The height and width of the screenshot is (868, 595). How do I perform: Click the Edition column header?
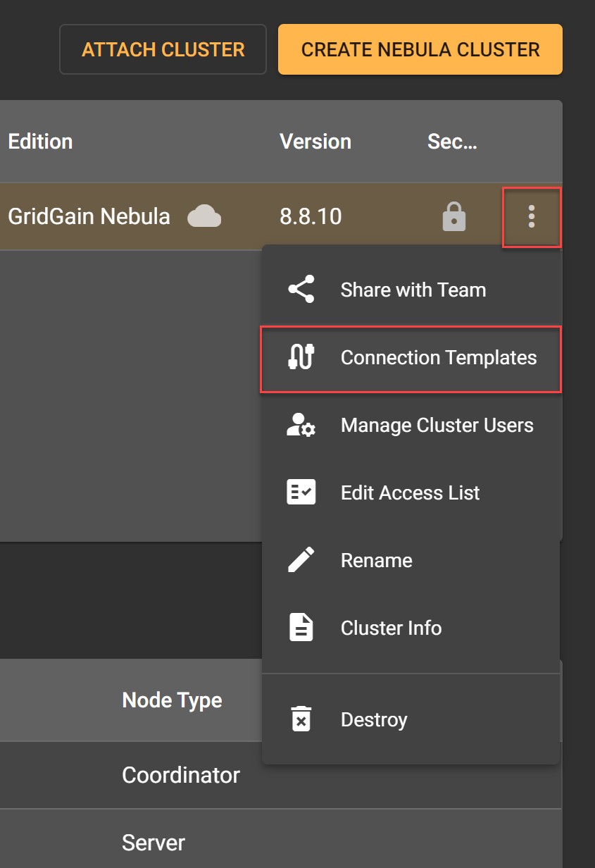[40, 142]
